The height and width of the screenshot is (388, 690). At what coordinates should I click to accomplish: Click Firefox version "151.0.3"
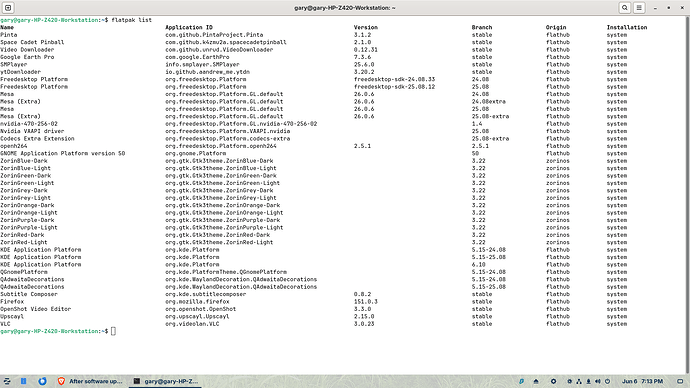[366, 302]
